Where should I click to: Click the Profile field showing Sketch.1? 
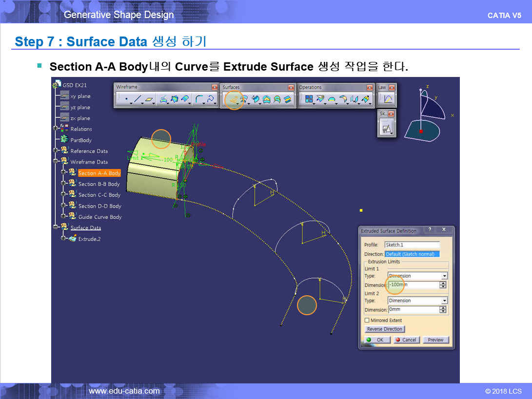pyautogui.click(x=412, y=245)
